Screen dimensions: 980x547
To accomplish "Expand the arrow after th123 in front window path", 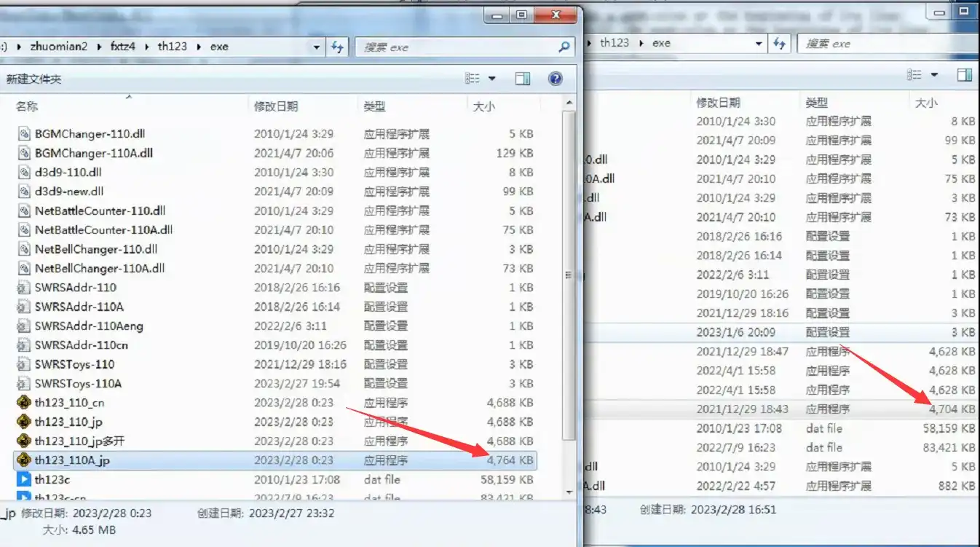I will tap(199, 46).
